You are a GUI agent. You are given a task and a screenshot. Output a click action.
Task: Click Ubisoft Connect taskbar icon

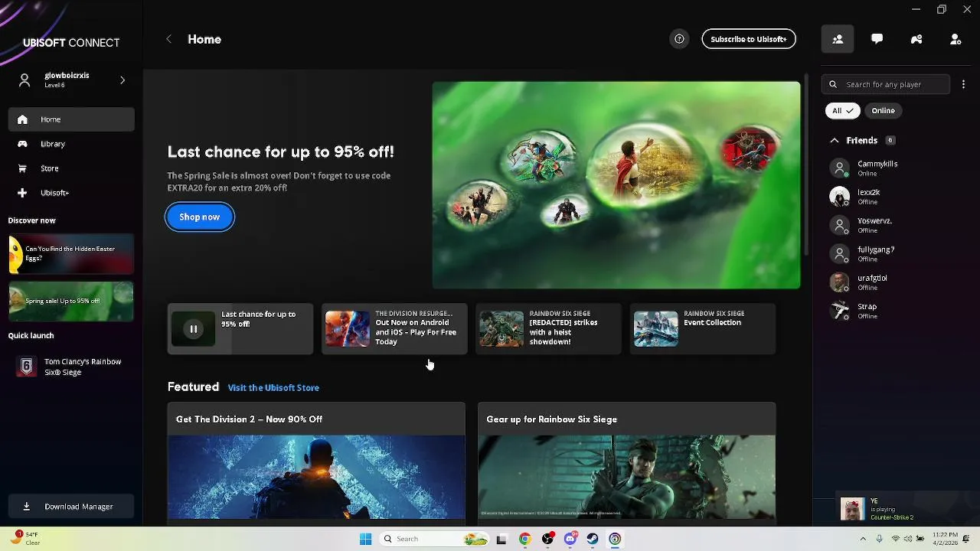point(615,539)
